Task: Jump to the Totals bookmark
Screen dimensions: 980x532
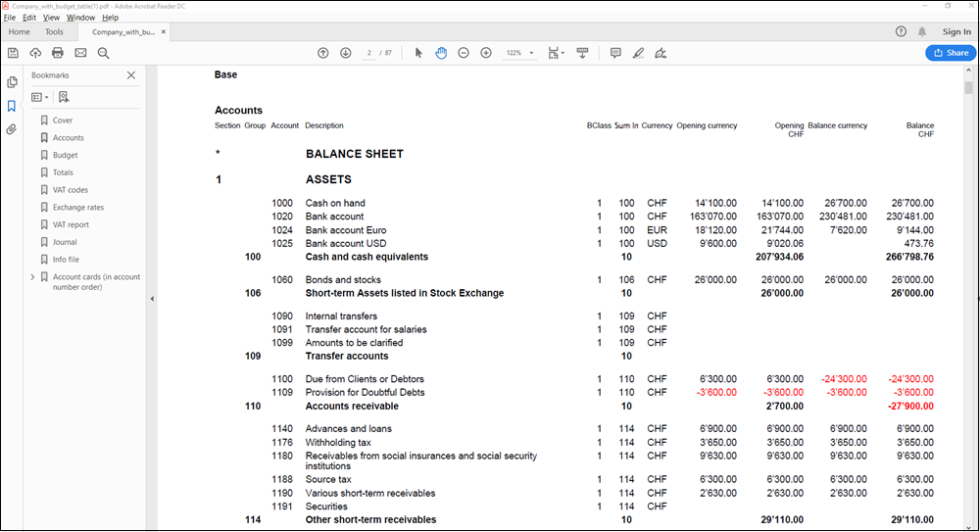Action: [63, 172]
